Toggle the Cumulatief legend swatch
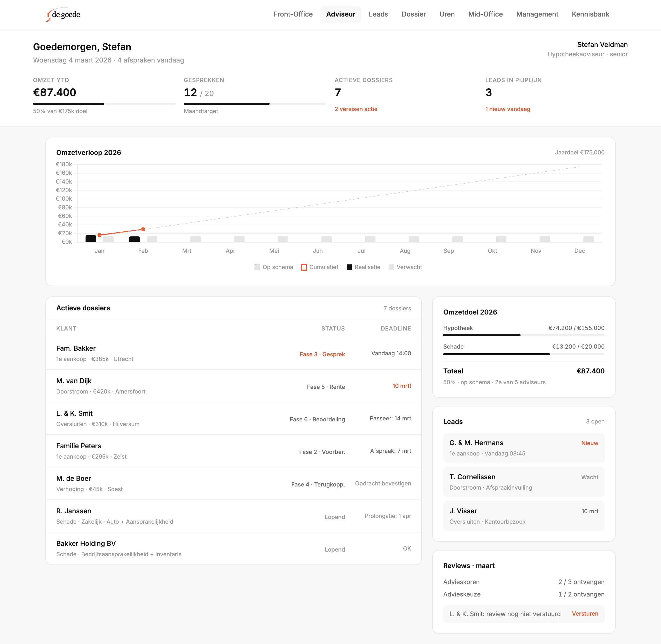This screenshot has height=644, width=661. pos(304,267)
